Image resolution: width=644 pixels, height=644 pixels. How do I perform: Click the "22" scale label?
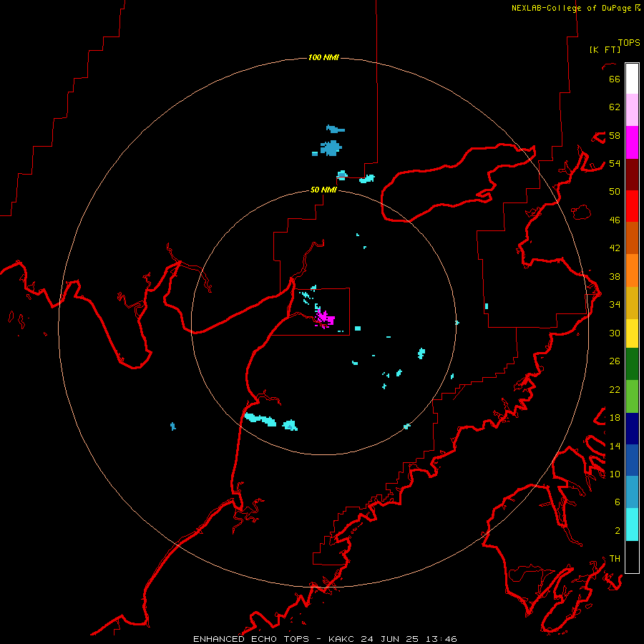click(615, 389)
